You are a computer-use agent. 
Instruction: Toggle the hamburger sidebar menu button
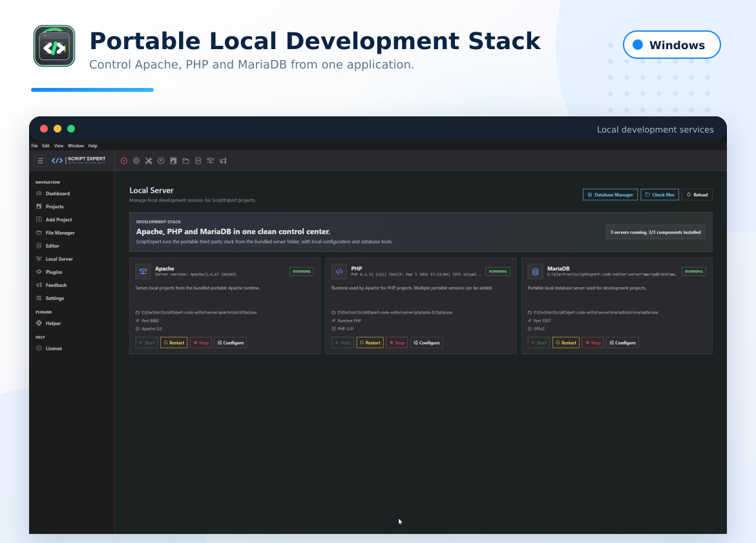(41, 160)
